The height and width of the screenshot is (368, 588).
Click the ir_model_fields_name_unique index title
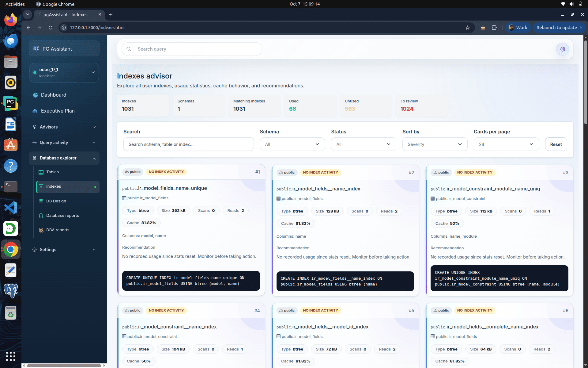coord(164,188)
